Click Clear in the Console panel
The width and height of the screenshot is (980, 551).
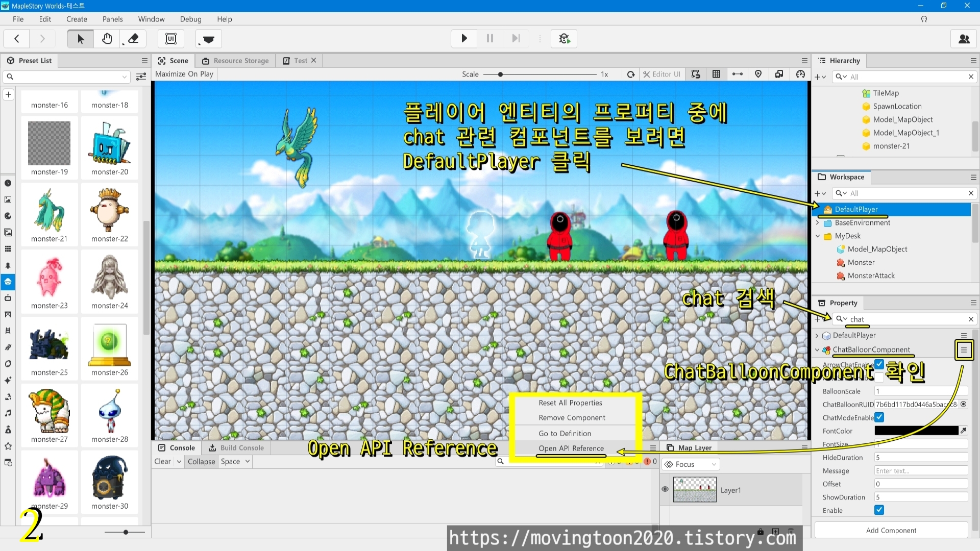click(162, 462)
